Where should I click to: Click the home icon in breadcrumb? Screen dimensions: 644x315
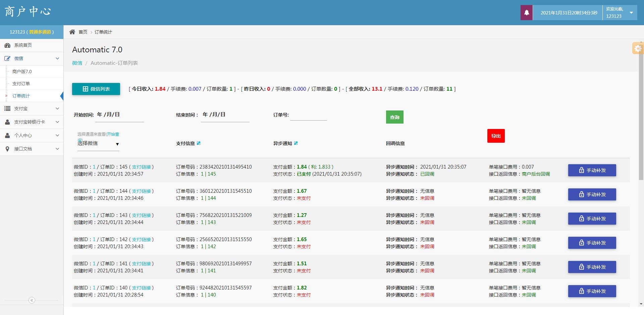tap(72, 32)
